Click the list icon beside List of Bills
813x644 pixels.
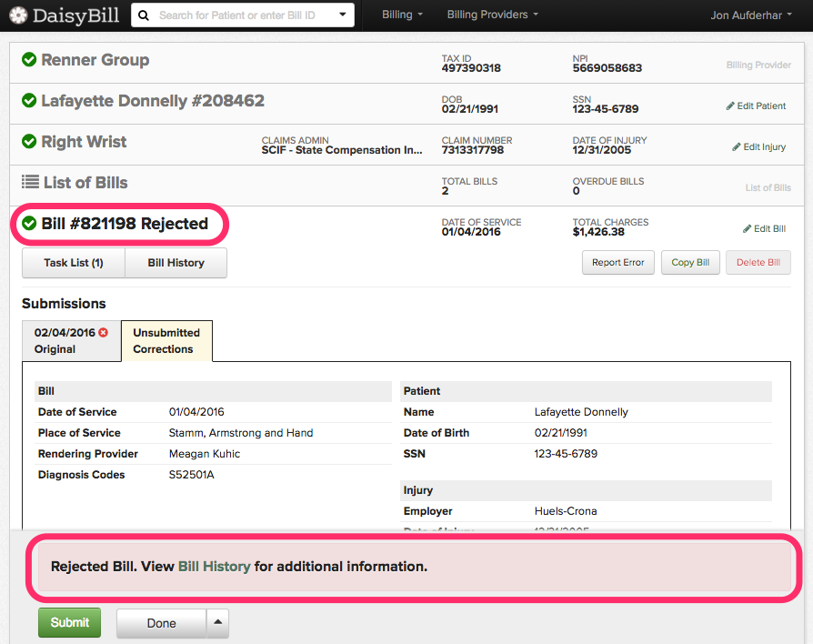30,182
